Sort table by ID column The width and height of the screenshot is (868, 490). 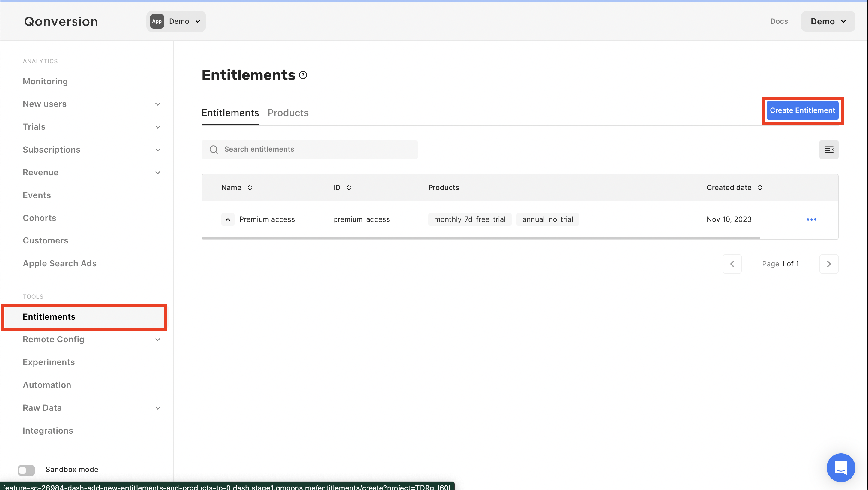349,187
